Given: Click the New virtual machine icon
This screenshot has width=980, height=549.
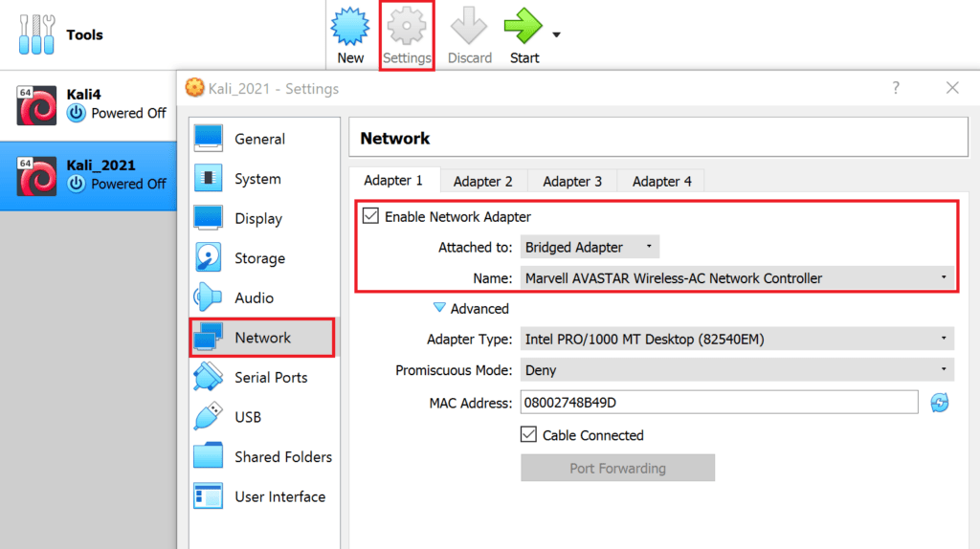Looking at the screenshot, I should (x=350, y=26).
